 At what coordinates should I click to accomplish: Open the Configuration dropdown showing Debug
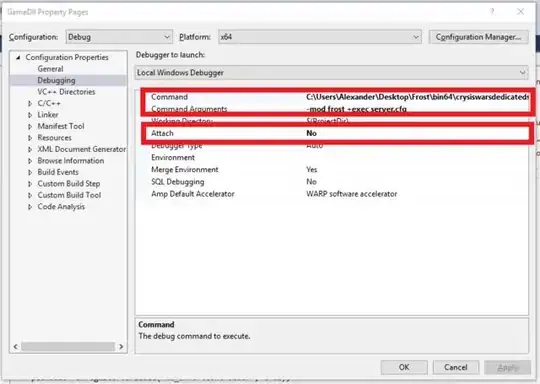(x=119, y=37)
